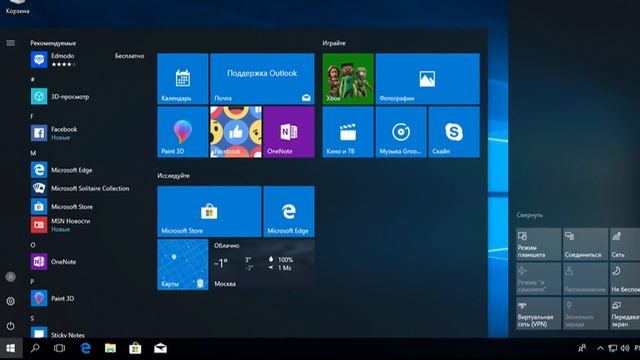Open Facebook in the app list
The height and width of the screenshot is (360, 640).
87,133
